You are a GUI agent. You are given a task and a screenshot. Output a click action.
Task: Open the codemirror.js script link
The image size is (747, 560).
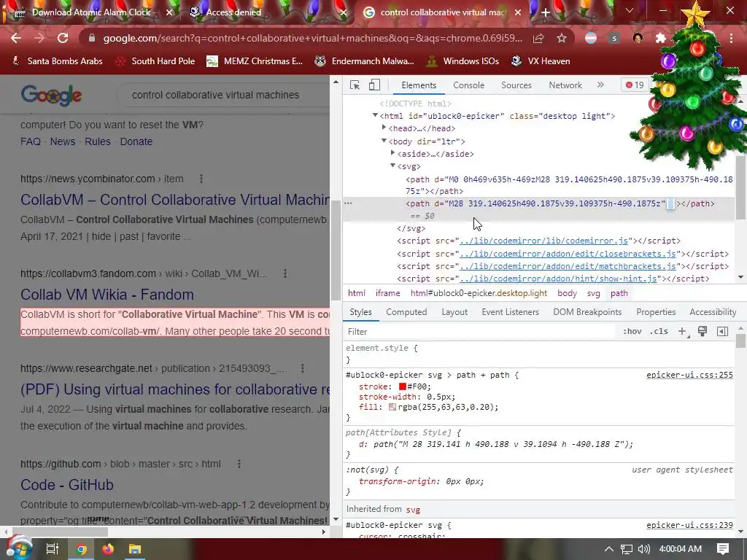(543, 241)
